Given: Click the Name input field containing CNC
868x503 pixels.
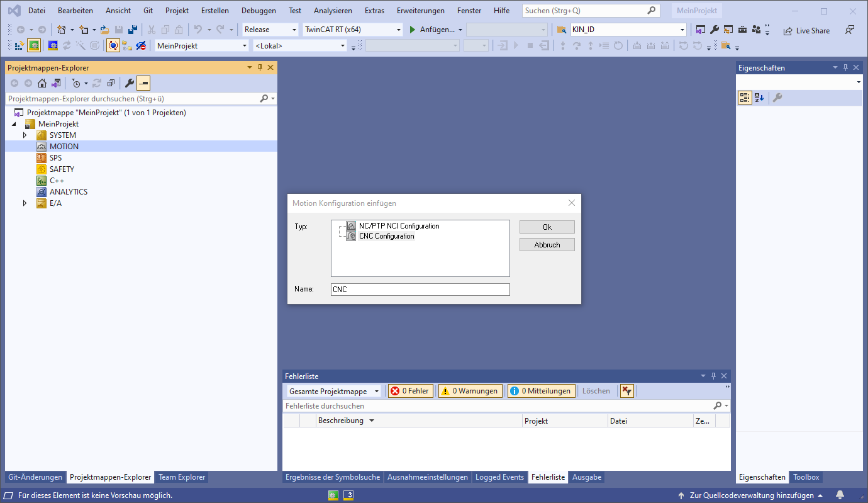Looking at the screenshot, I should coord(420,290).
